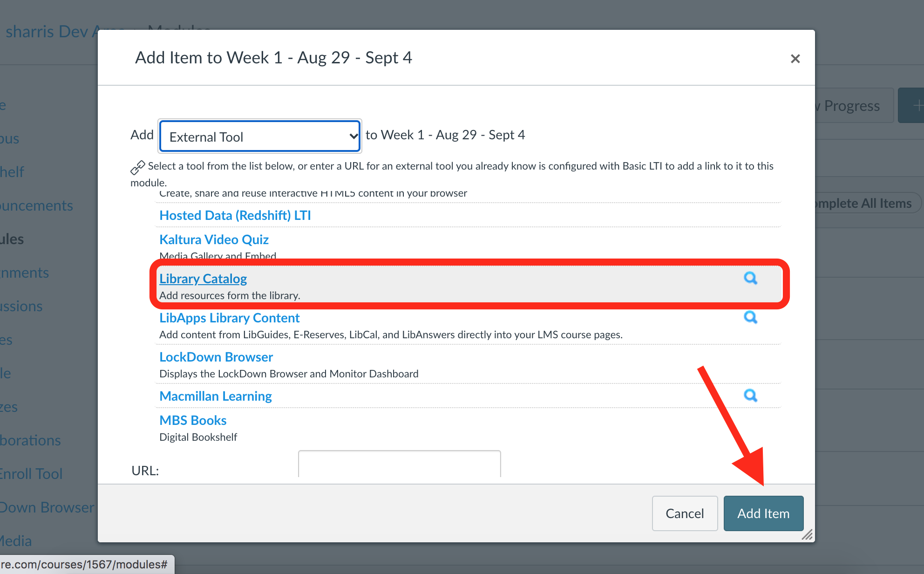Image resolution: width=924 pixels, height=574 pixels.
Task: Confirm with the Add Item button
Action: pyautogui.click(x=763, y=513)
